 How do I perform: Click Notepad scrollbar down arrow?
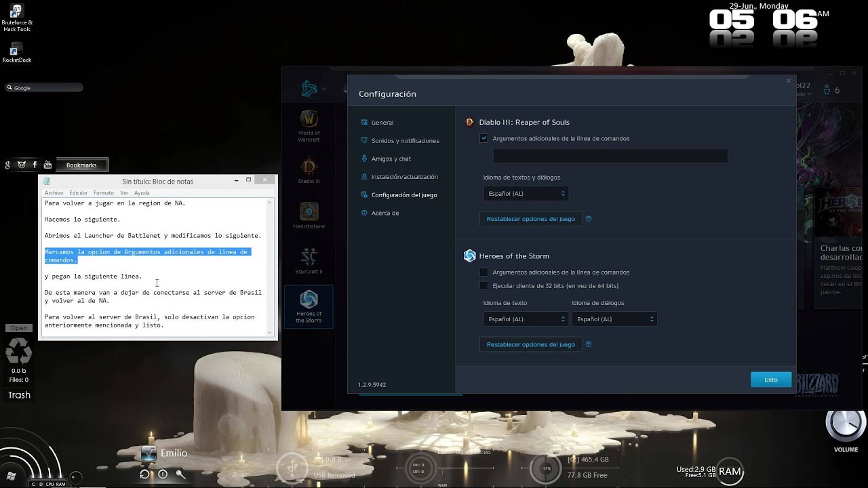[x=271, y=332]
